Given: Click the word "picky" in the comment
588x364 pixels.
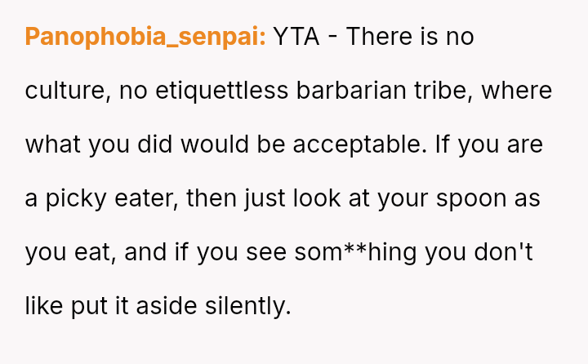Looking at the screenshot, I should click(x=69, y=198).
